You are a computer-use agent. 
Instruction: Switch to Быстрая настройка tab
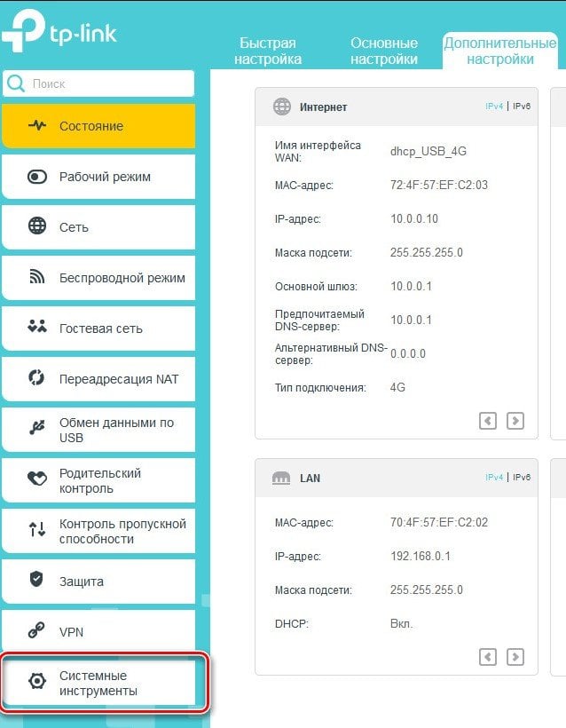tap(268, 51)
